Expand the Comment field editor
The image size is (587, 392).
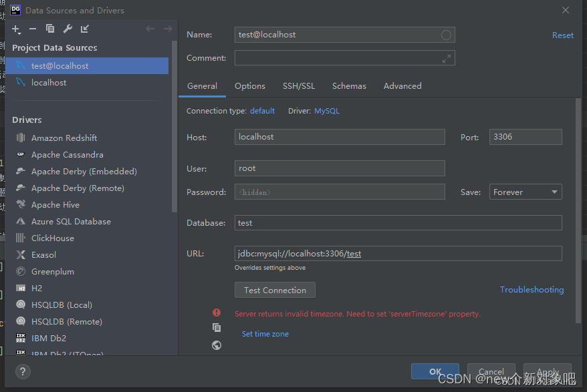446,58
